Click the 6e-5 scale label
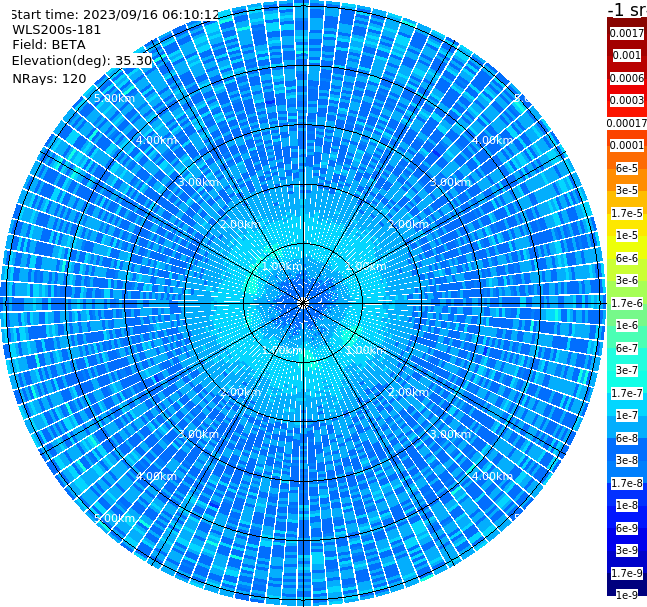The height and width of the screenshot is (607, 647). pos(627,168)
